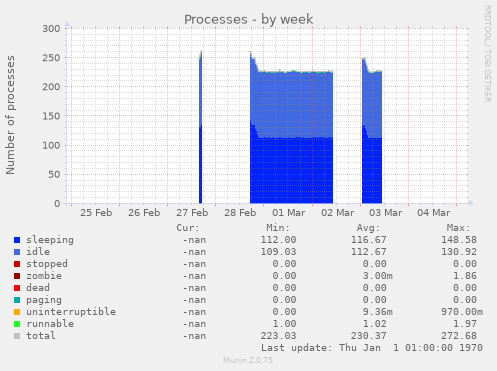Image resolution: width=497 pixels, height=371 pixels.
Task: Click idle avg value 112.67
Action: (x=369, y=252)
